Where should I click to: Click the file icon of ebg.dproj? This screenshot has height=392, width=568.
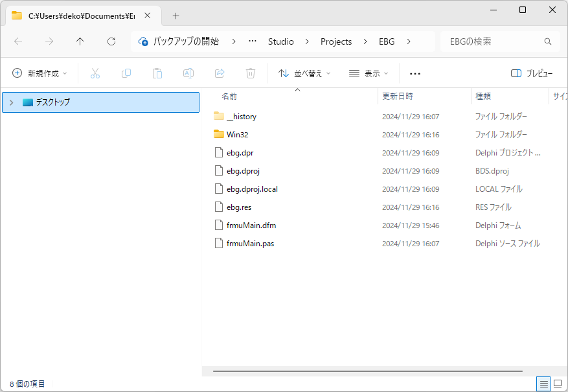click(218, 170)
